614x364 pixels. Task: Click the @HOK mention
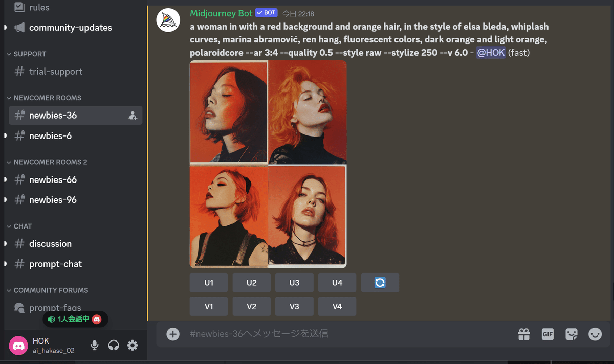[x=491, y=52]
